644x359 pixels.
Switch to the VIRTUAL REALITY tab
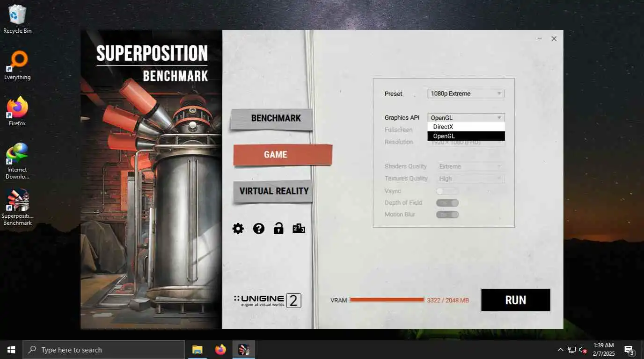pos(273,191)
